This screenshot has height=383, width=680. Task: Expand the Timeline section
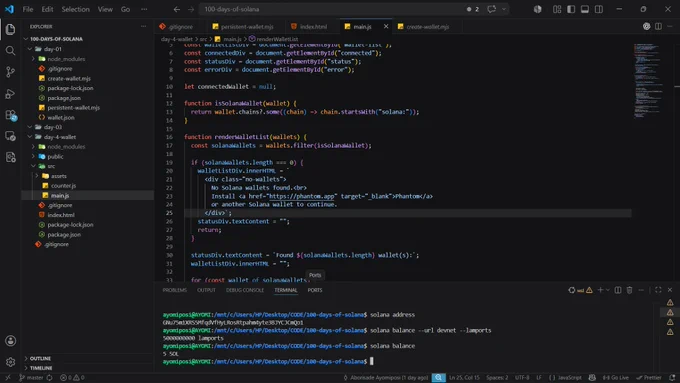pos(41,368)
